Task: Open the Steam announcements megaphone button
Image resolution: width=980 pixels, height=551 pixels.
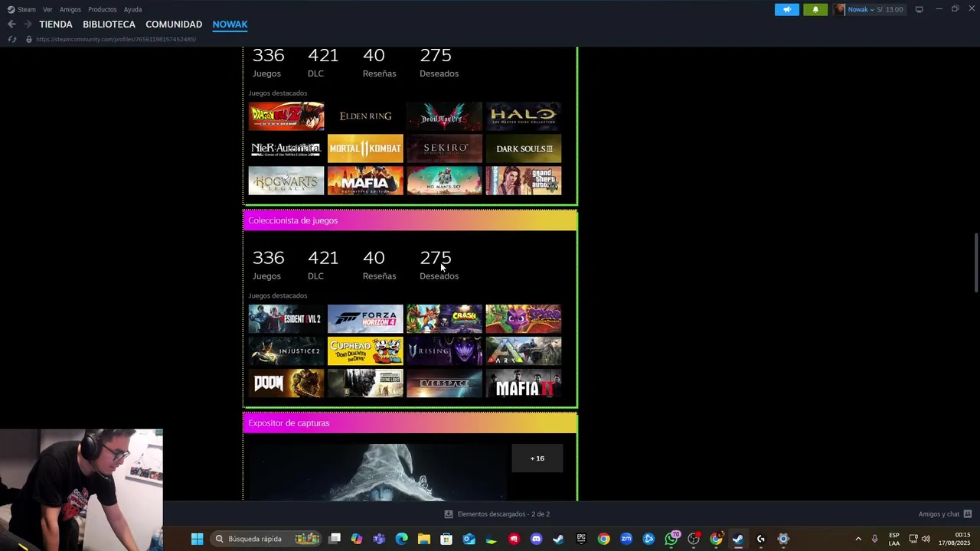Action: (786, 9)
